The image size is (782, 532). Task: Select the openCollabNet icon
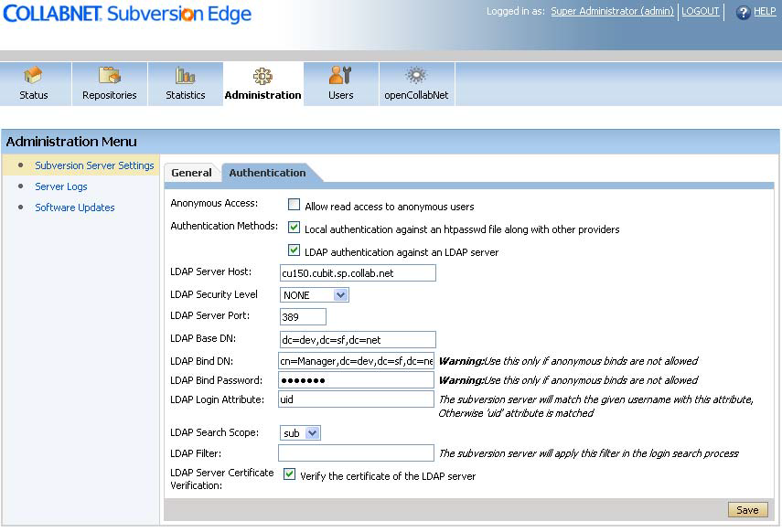416,82
